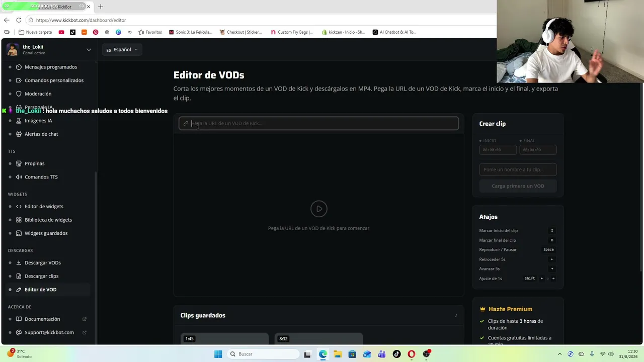The width and height of the screenshot is (644, 362).
Task: Open the saved clip lasting 1:45
Action: pos(224,338)
